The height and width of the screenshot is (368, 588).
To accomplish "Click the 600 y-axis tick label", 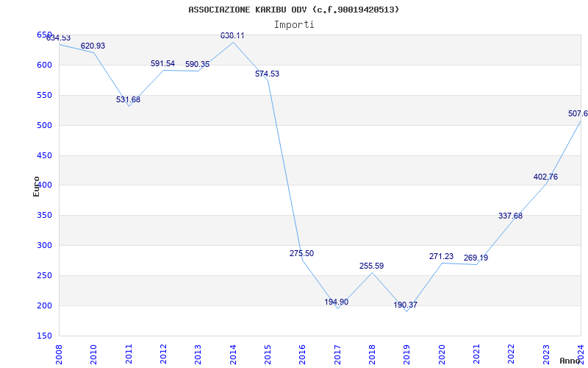I will click(44, 65).
